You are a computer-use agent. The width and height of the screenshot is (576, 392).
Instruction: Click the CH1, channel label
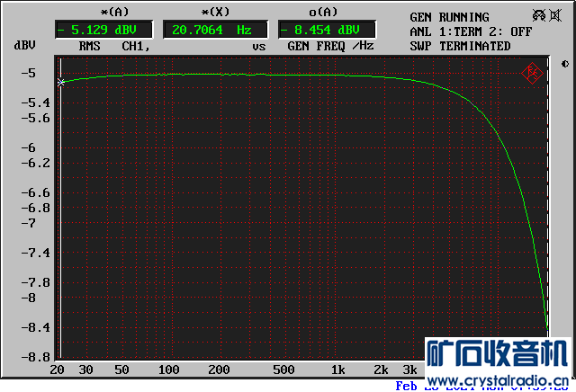click(x=136, y=46)
